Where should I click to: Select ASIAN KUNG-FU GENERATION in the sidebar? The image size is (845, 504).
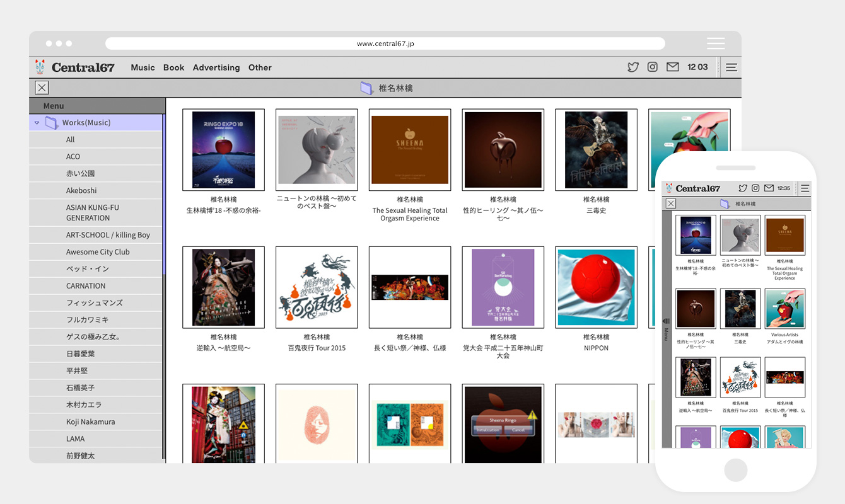pyautogui.click(x=96, y=213)
